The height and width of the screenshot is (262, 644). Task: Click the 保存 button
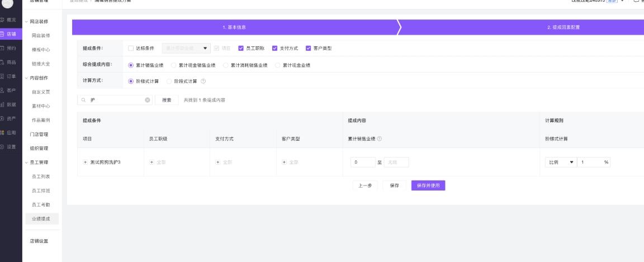click(x=394, y=185)
